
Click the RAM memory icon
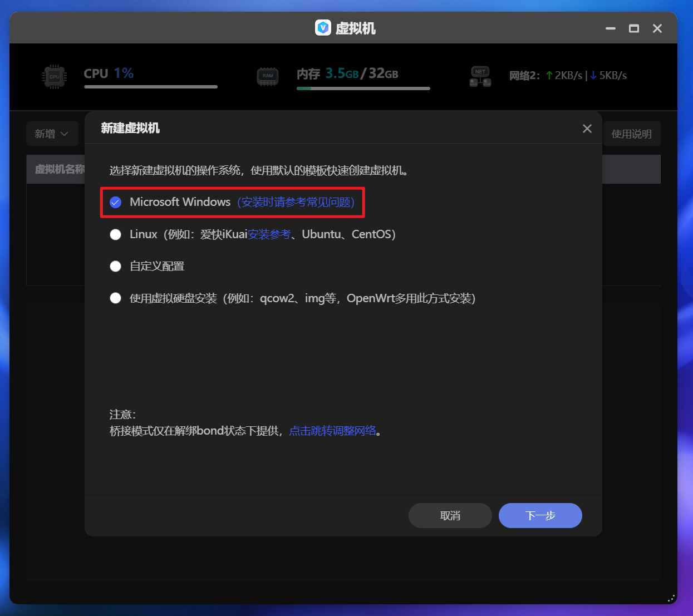pos(268,76)
